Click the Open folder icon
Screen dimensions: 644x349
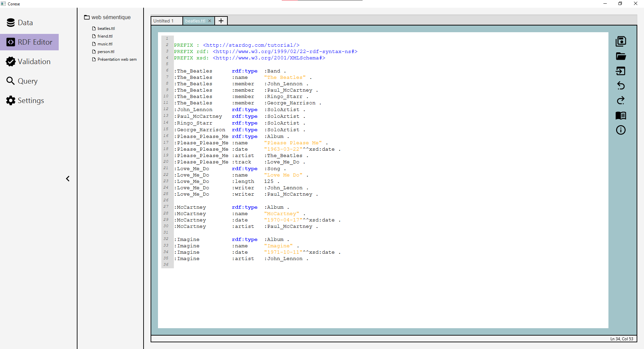(x=621, y=56)
